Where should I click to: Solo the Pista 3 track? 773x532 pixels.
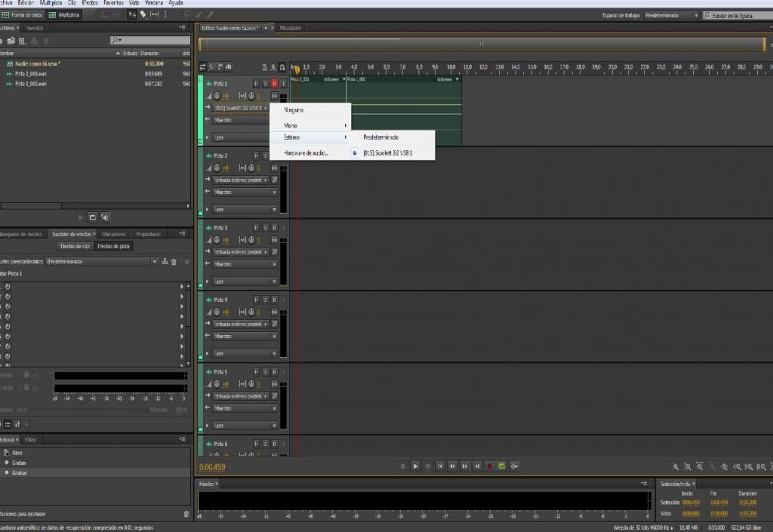265,227
